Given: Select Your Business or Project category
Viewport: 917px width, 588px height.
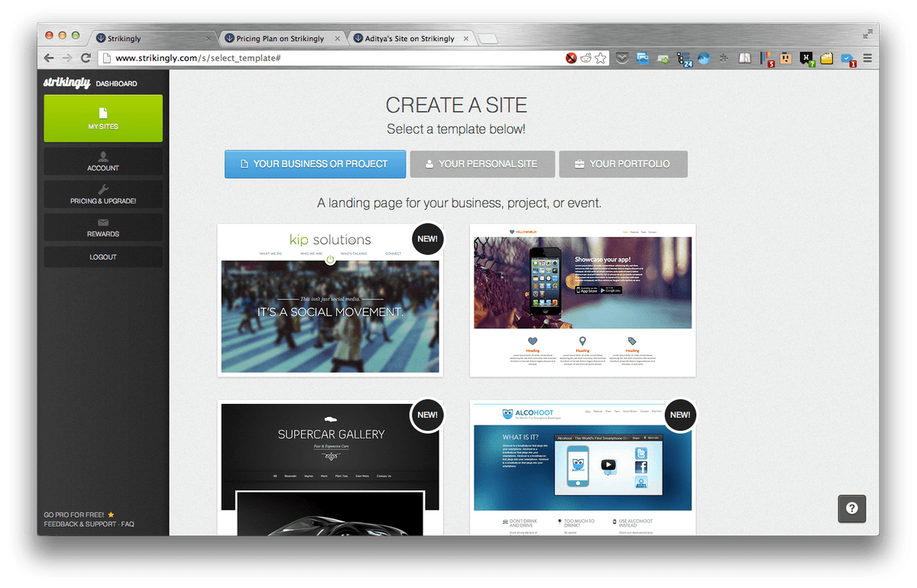Looking at the screenshot, I should (x=315, y=163).
